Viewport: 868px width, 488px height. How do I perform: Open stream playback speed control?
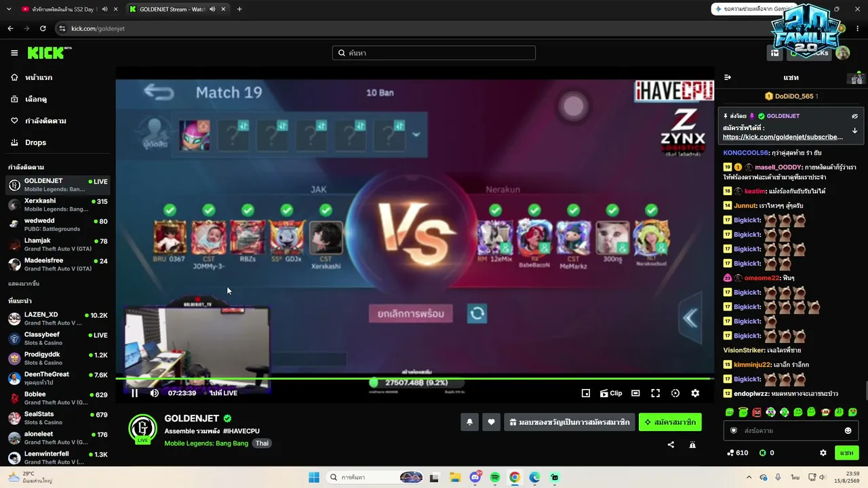coord(675,393)
